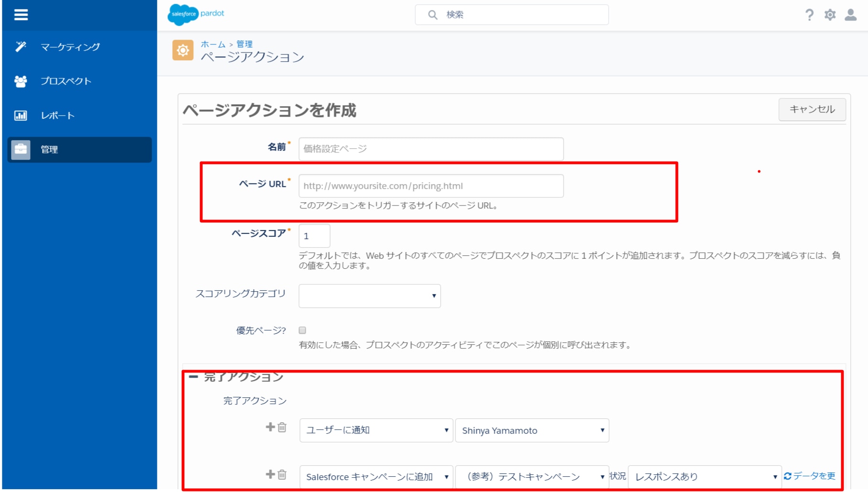Open the settings gear in top bar

coord(830,15)
